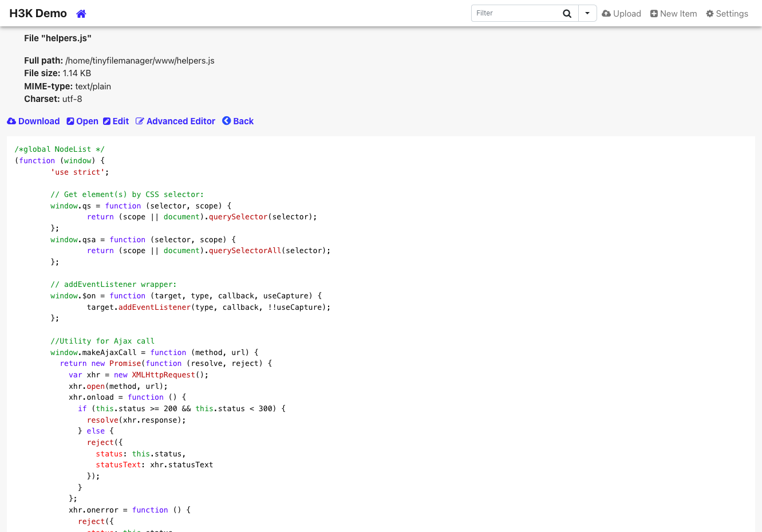The height and width of the screenshot is (532, 762).
Task: Go Back to the file list
Action: click(x=238, y=121)
